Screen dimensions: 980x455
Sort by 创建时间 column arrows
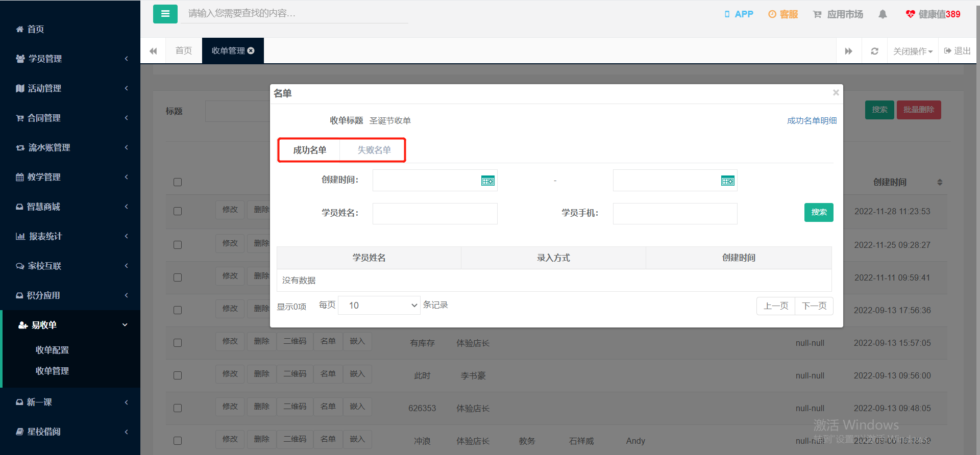tap(940, 182)
